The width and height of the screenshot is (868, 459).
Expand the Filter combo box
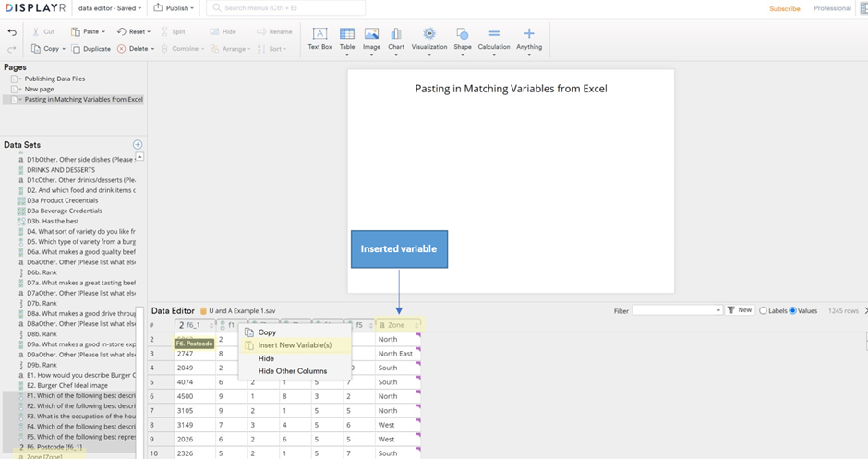point(717,310)
